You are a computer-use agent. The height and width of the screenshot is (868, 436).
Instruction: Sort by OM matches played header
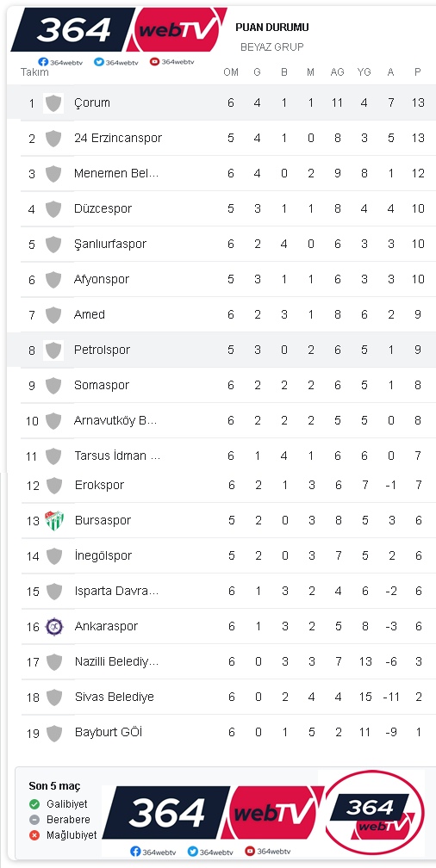(231, 72)
